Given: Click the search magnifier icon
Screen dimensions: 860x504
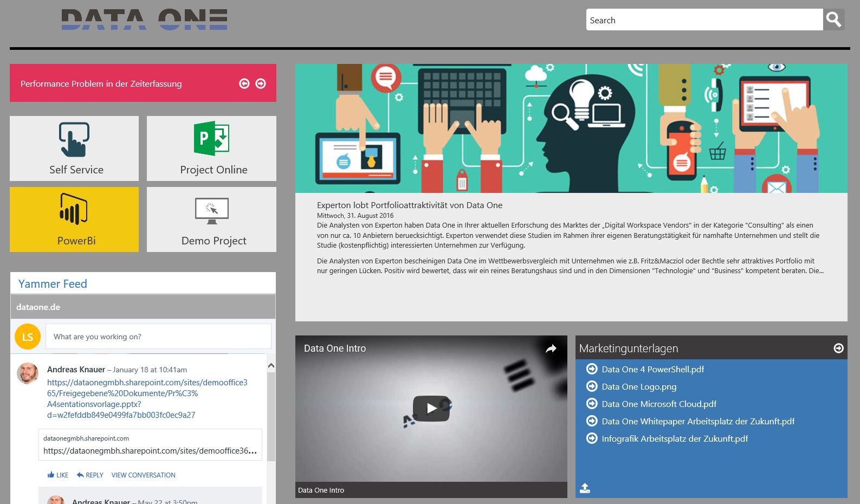Looking at the screenshot, I should (833, 20).
